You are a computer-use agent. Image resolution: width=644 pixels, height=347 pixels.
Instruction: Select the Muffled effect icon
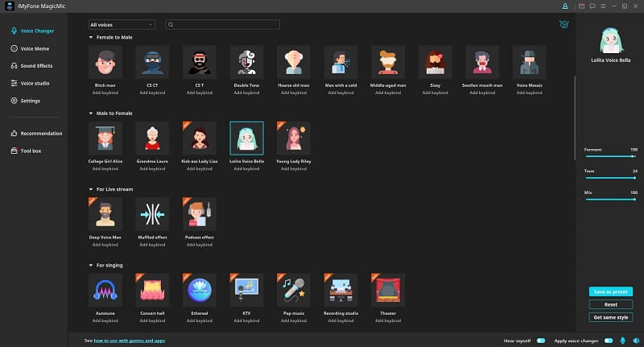pos(152,214)
